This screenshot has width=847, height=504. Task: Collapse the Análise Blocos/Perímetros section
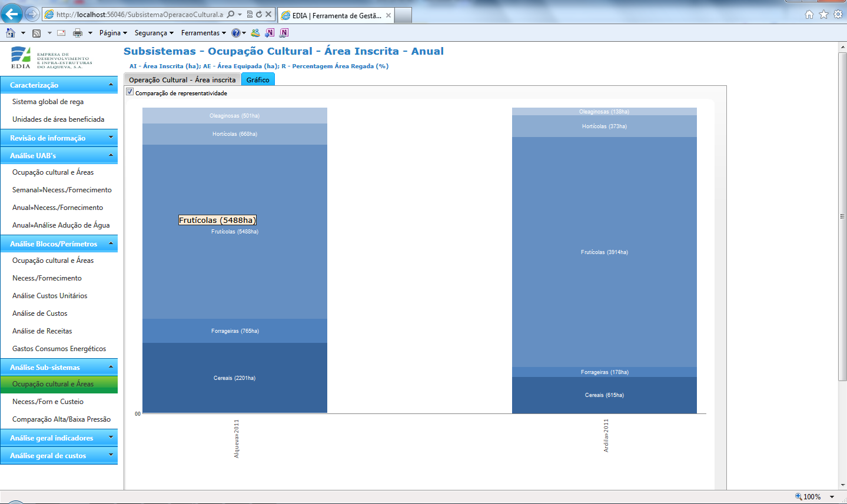tap(59, 243)
